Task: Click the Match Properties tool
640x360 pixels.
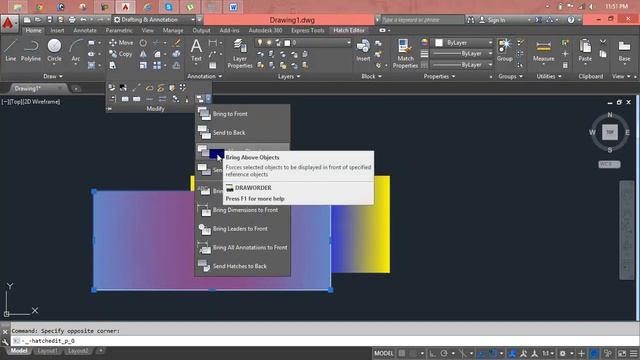Action: 405,53
